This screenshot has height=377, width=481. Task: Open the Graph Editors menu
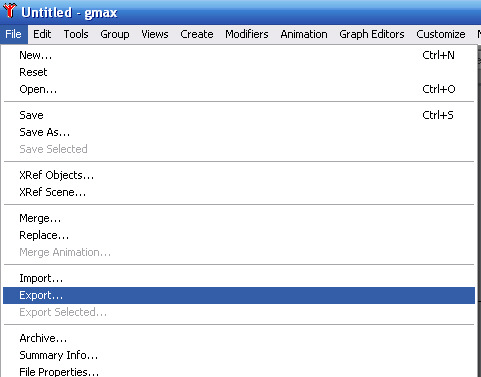point(372,34)
